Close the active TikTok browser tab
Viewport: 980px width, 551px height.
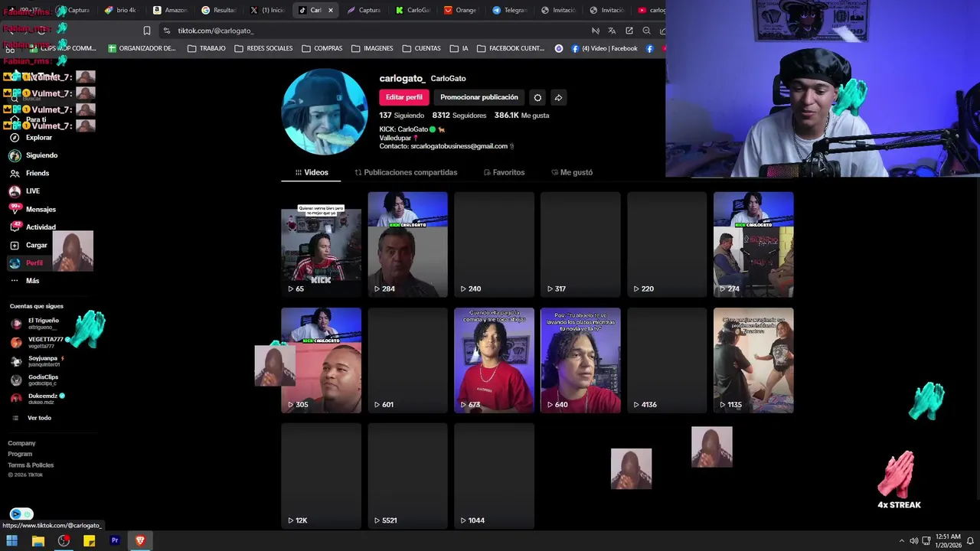pyautogui.click(x=331, y=10)
